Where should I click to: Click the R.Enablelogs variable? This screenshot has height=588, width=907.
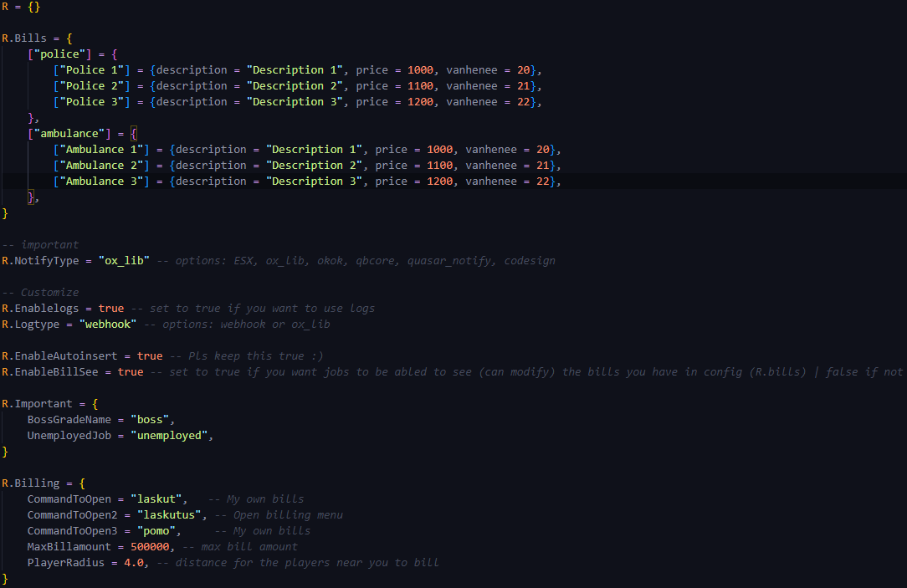click(40, 309)
